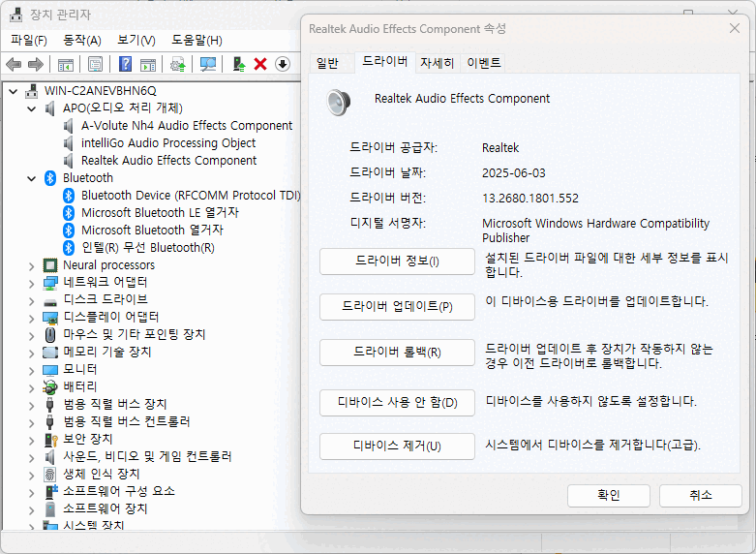Click the mouse icon for 마우스 및 기타 포인팅 장치
The height and width of the screenshot is (554, 756).
[50, 334]
